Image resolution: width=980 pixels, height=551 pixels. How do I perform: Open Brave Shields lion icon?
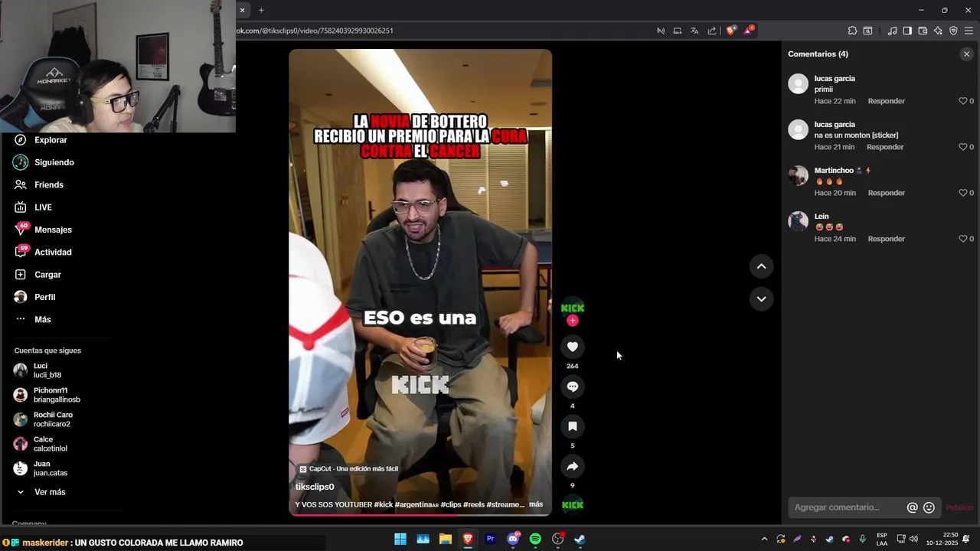pyautogui.click(x=730, y=31)
